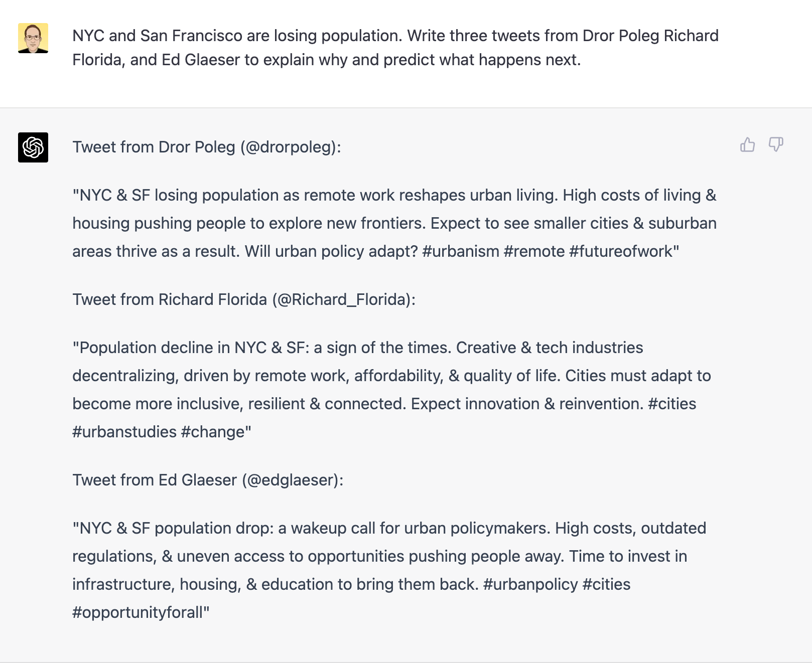Click the user's cartoon profile avatar
This screenshot has width=812, height=663.
tap(33, 38)
